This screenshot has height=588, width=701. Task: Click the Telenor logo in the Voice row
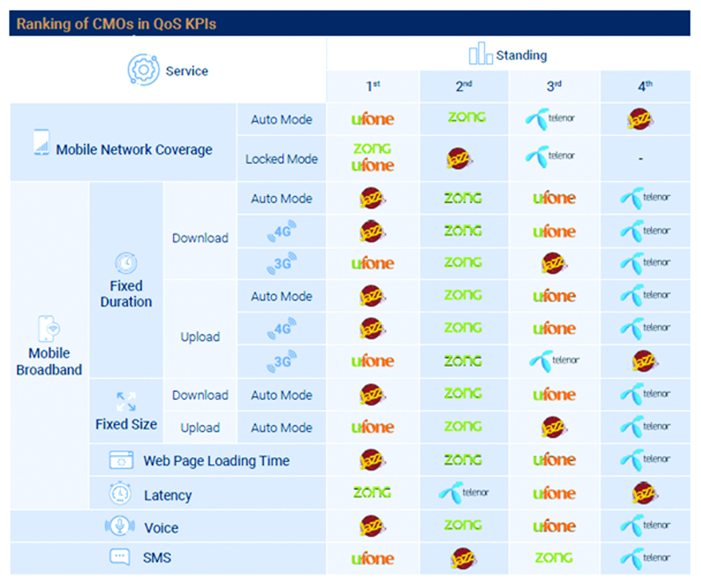pyautogui.click(x=645, y=525)
